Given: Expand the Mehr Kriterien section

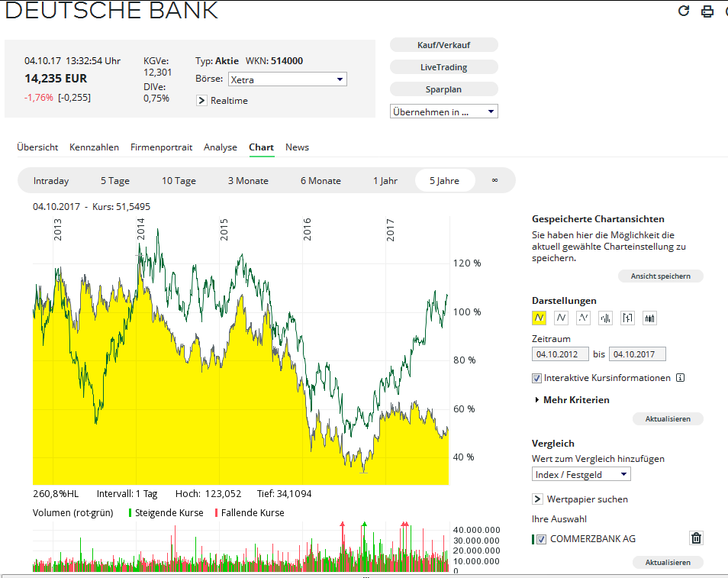Looking at the screenshot, I should coord(575,399).
